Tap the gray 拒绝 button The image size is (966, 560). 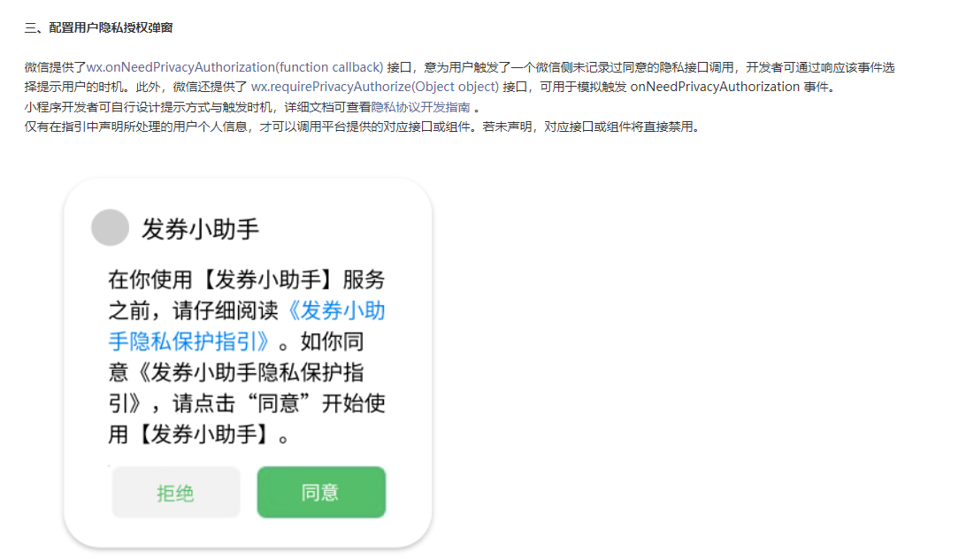click(175, 493)
